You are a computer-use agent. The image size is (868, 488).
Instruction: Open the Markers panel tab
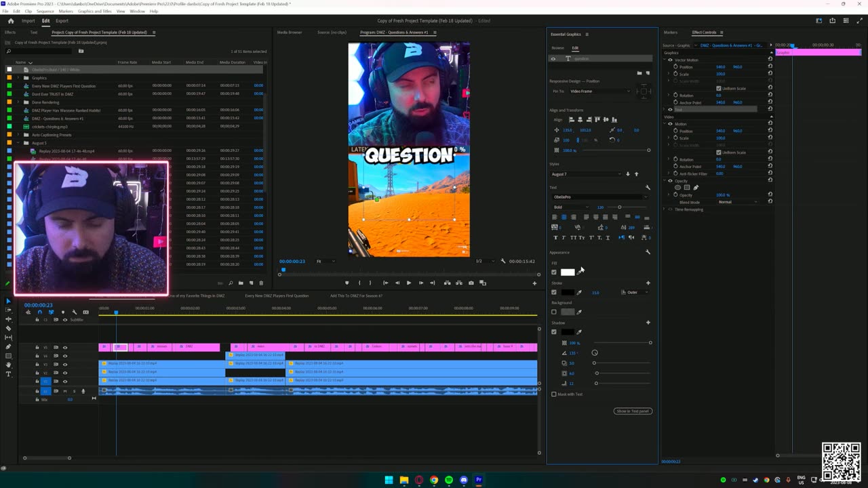[671, 33]
